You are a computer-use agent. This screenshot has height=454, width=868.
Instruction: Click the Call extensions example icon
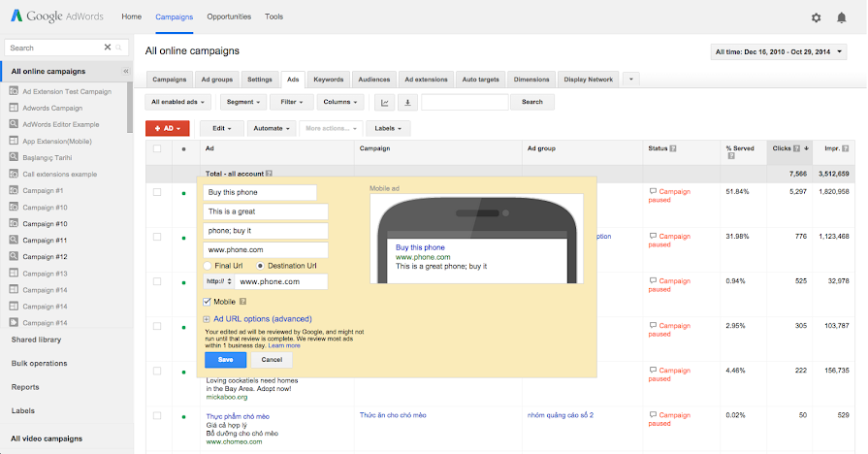click(14, 174)
